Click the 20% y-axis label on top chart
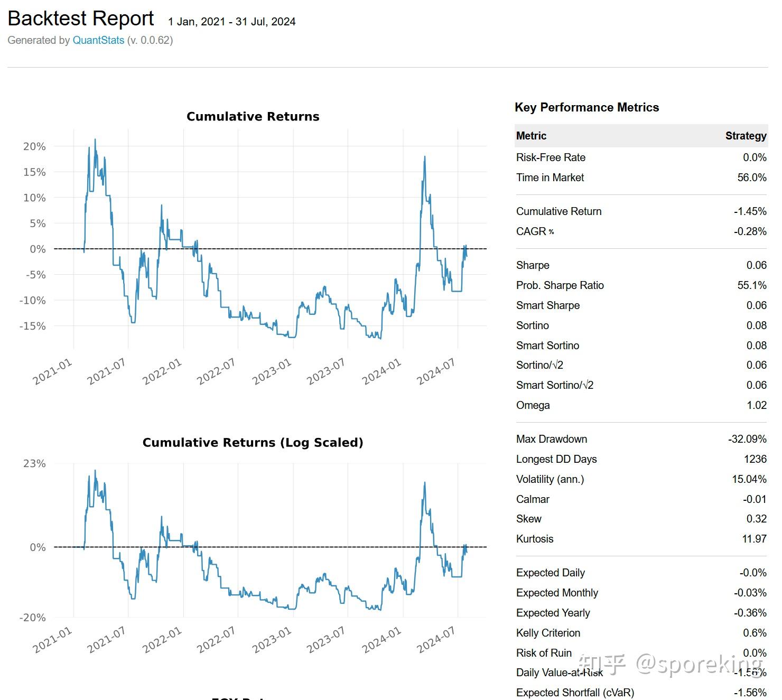Image resolution: width=782 pixels, height=700 pixels. pos(34,146)
